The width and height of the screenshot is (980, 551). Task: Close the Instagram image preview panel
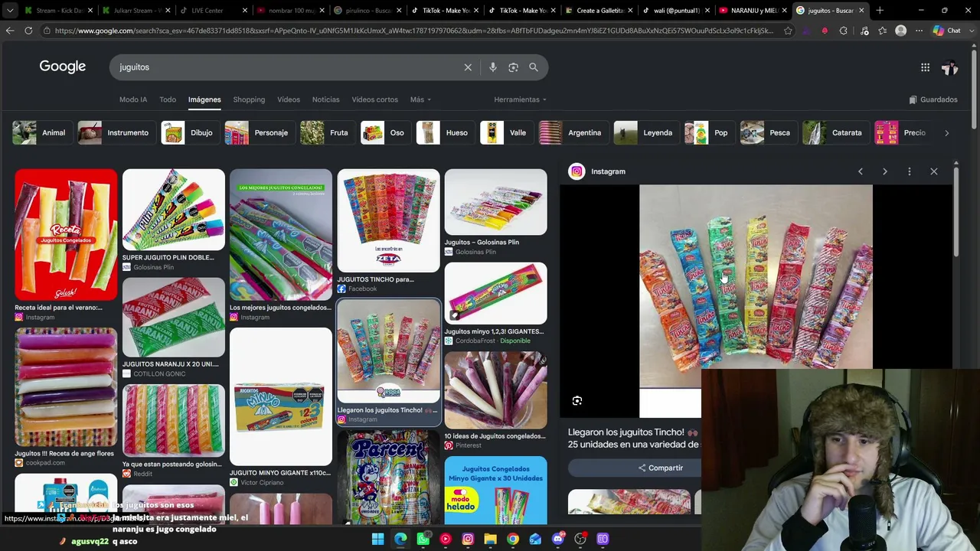tap(934, 171)
